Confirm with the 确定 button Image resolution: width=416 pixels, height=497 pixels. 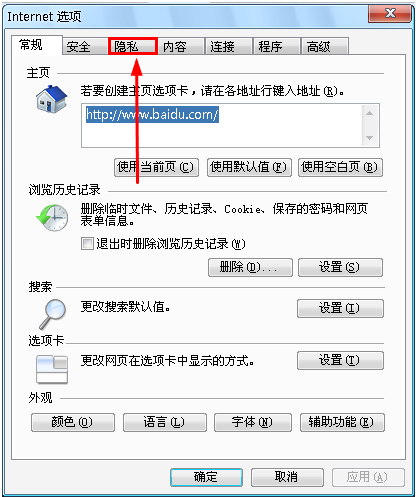(x=206, y=477)
